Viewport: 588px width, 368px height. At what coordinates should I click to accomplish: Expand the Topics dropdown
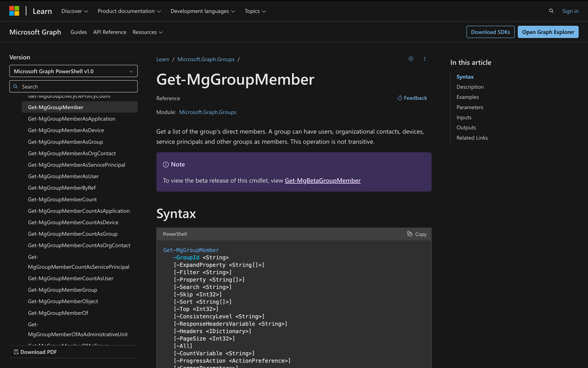pos(255,11)
